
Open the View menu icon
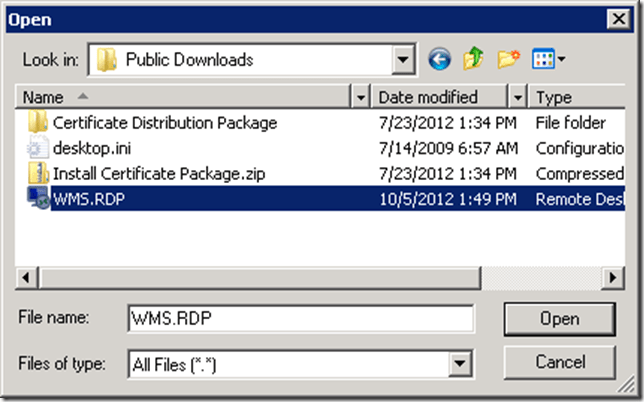[549, 60]
